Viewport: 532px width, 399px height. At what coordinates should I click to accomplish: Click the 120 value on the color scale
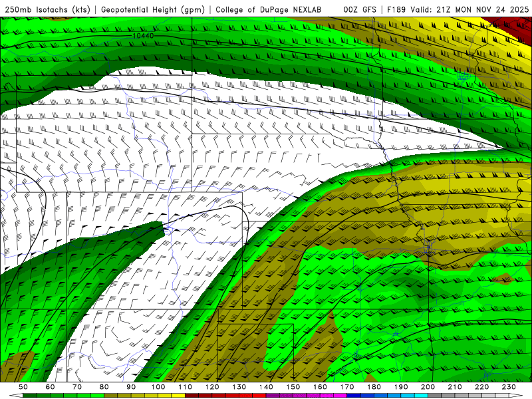click(x=212, y=387)
